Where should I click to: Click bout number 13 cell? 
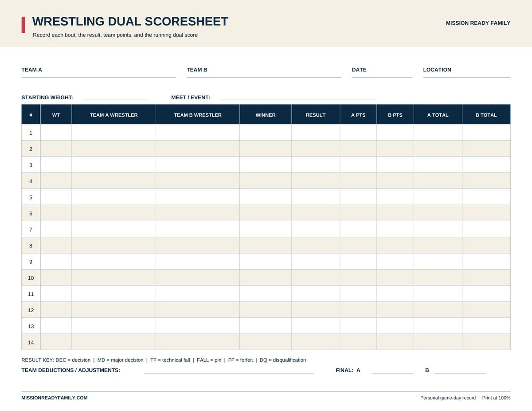coord(31,326)
